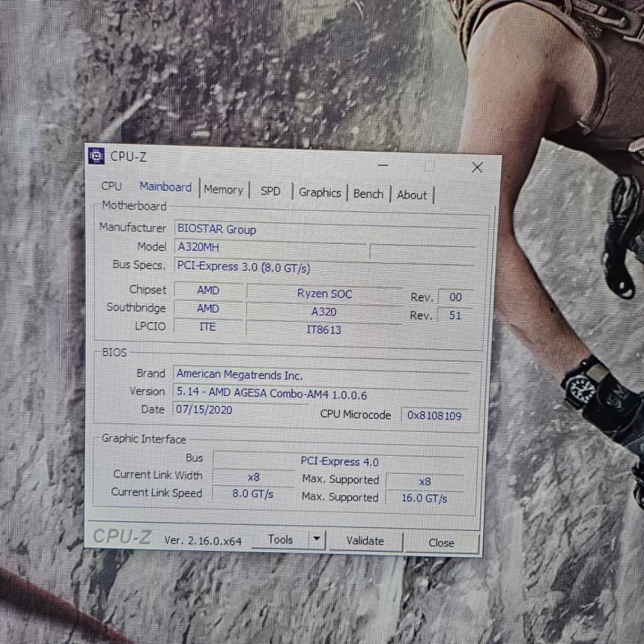644x644 pixels.
Task: Click the Chipset vendor 'AMD' field
Action: tap(208, 290)
